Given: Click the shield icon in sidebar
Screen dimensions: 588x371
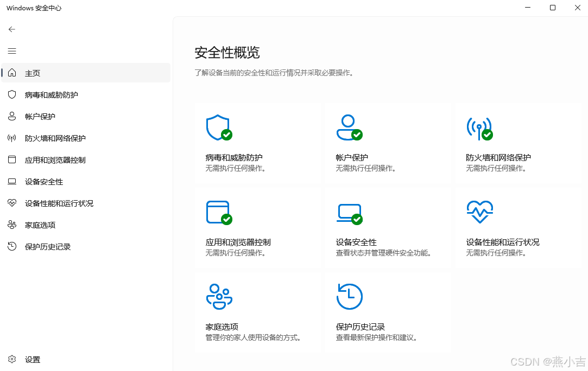Looking at the screenshot, I should (x=12, y=94).
